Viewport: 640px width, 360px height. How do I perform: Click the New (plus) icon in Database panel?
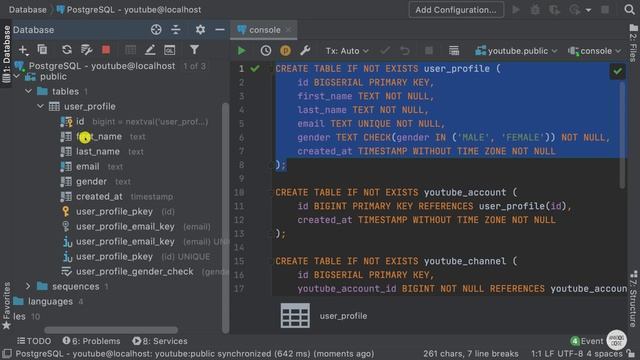point(23,50)
